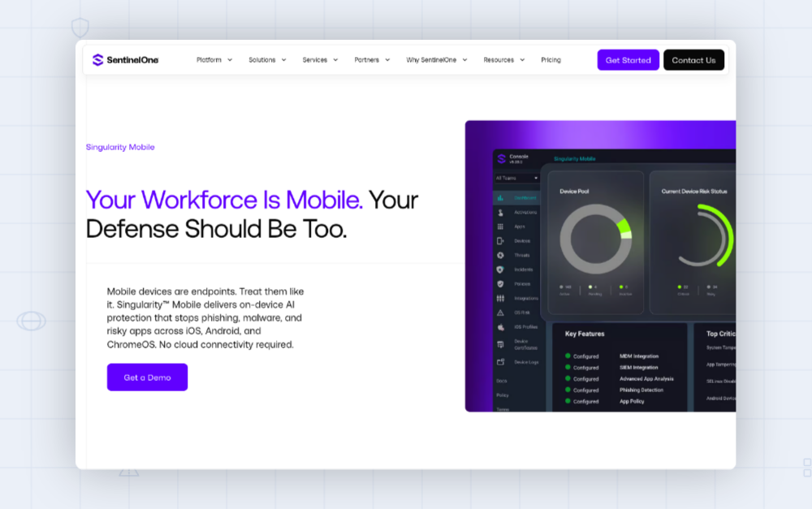Click the Singularity Mobile title in console header
The width and height of the screenshot is (812, 509).
[575, 159]
